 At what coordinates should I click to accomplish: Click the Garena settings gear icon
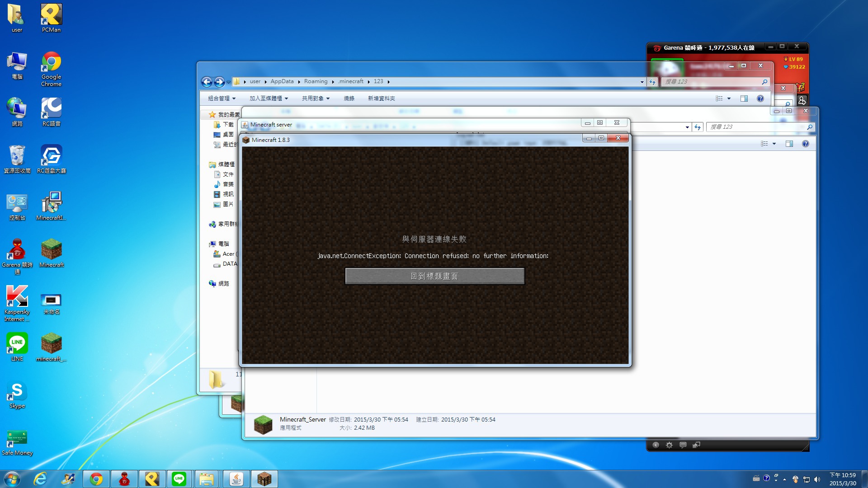669,445
